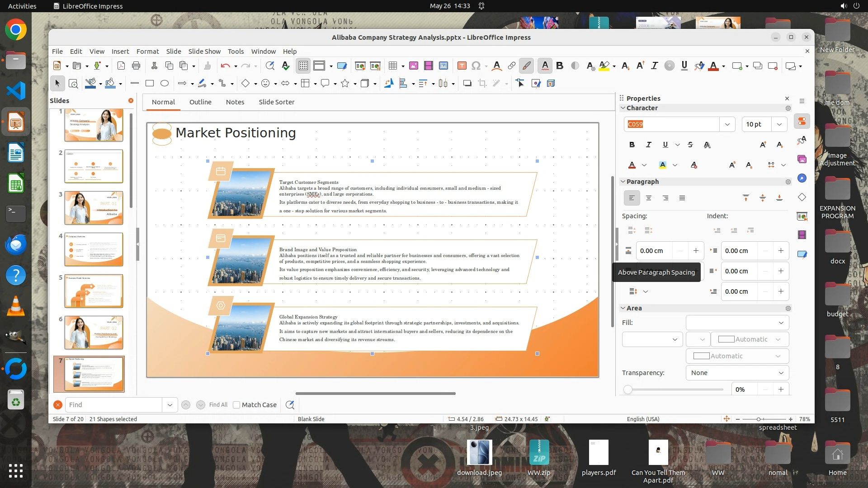Open the font size dropdown

779,124
